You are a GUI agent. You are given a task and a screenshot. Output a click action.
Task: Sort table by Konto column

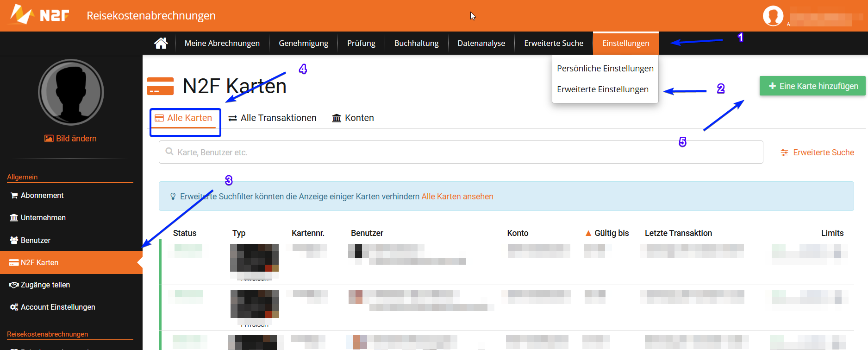518,233
